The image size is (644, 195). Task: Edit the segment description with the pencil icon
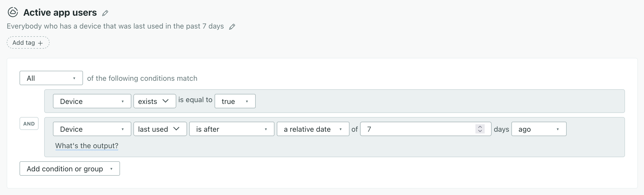pos(232,27)
